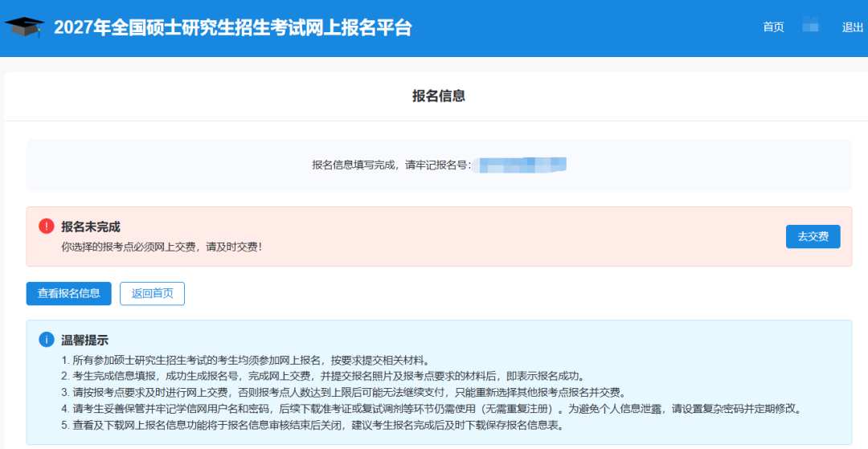Click the blue info icon beside 温馨提示
This screenshot has width=868, height=449.
click(46, 340)
